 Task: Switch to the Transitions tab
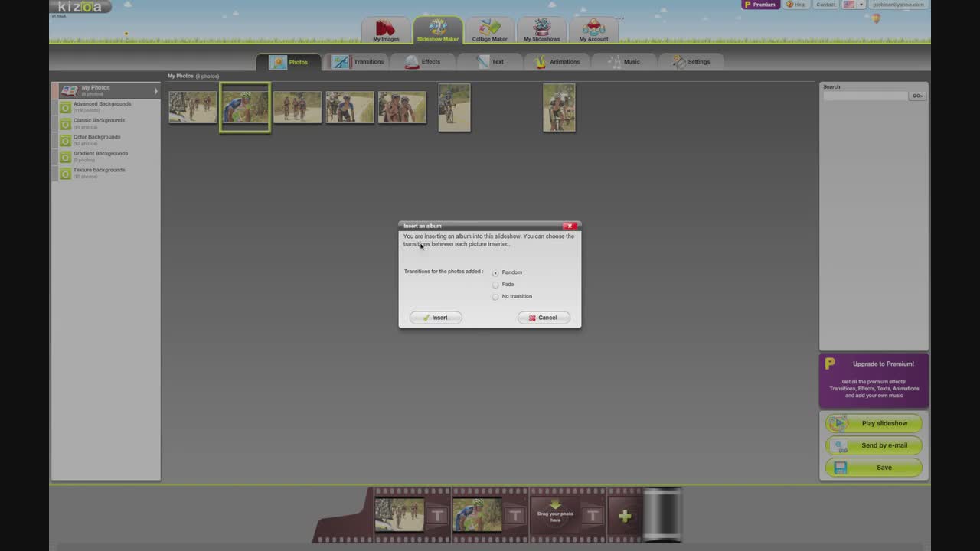pos(358,62)
